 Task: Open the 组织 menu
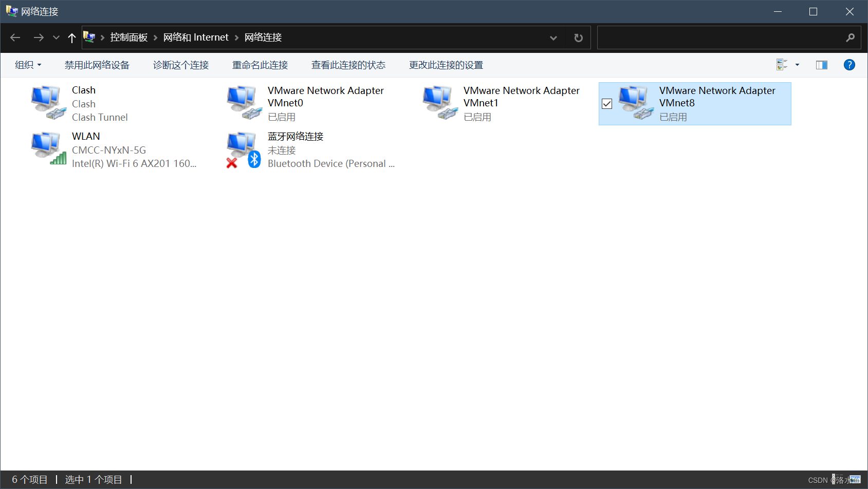tap(28, 65)
